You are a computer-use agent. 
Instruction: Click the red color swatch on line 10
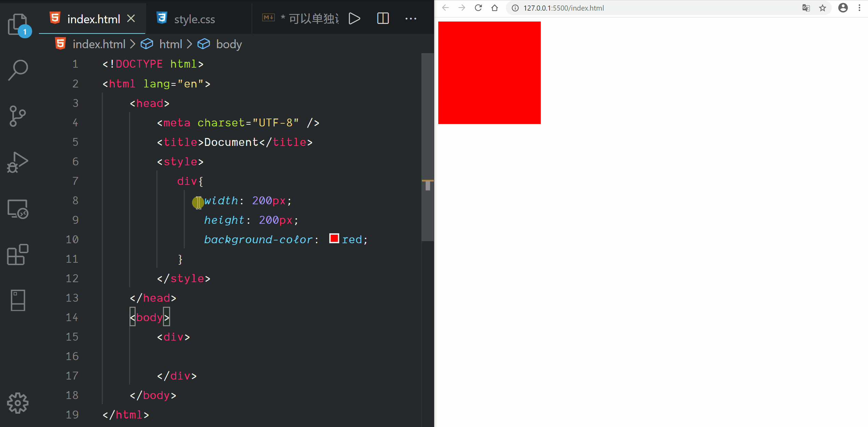(334, 238)
